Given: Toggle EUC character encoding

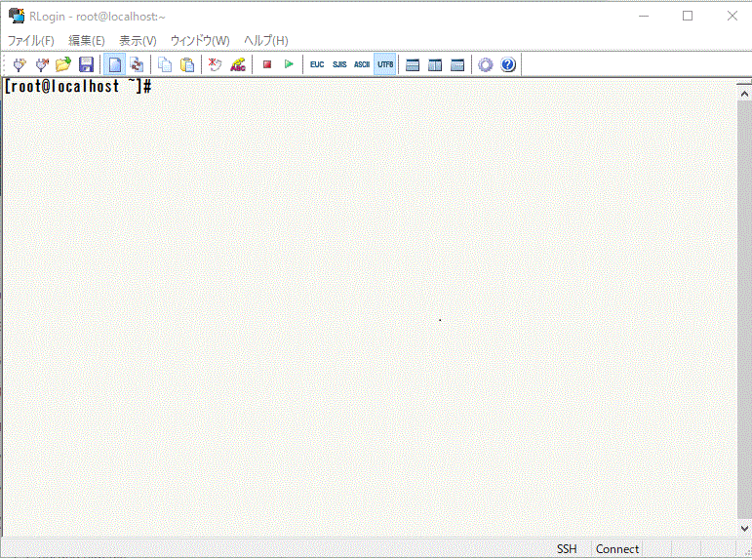Looking at the screenshot, I should (317, 64).
